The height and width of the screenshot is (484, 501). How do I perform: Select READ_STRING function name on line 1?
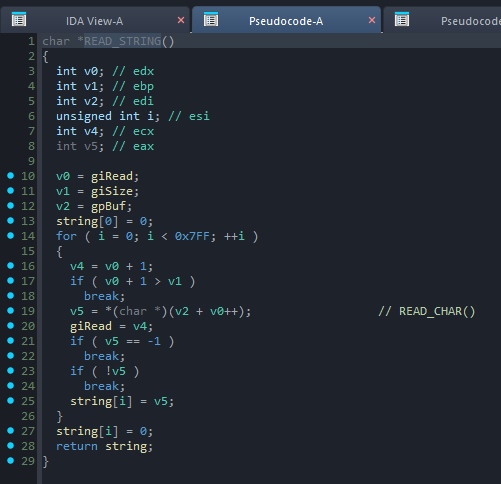[122, 41]
